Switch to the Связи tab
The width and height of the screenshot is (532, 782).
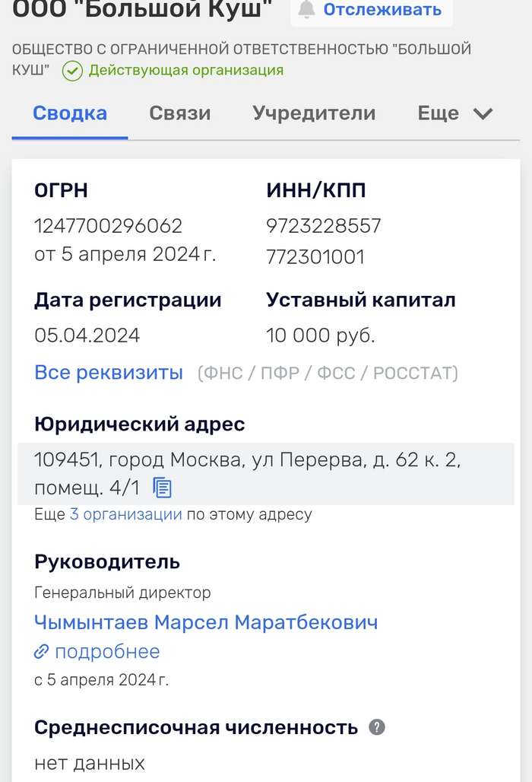click(179, 113)
